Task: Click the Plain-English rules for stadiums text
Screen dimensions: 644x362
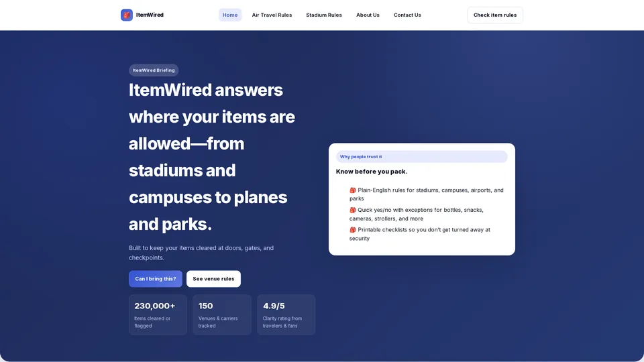Action: (427, 194)
